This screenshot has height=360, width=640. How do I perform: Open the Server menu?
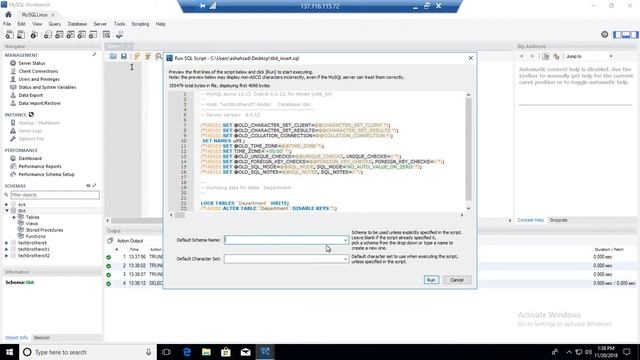coord(100,24)
